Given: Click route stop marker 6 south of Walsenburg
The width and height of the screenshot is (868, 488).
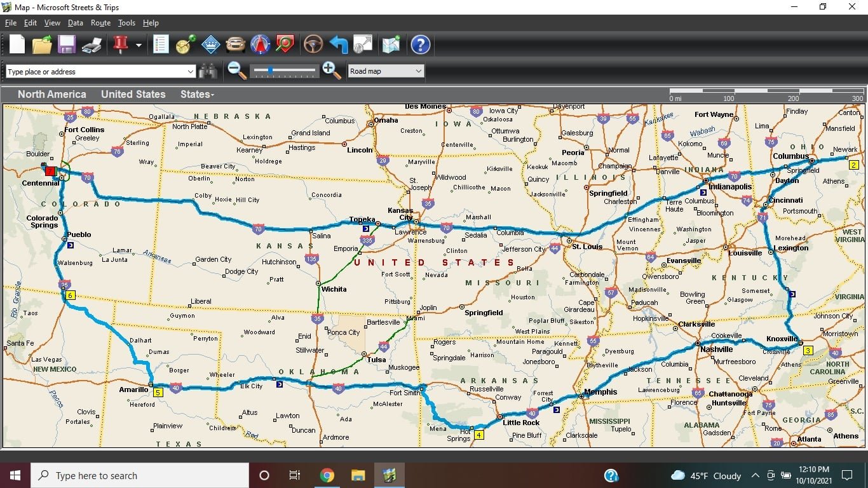Looking at the screenshot, I should [x=71, y=295].
